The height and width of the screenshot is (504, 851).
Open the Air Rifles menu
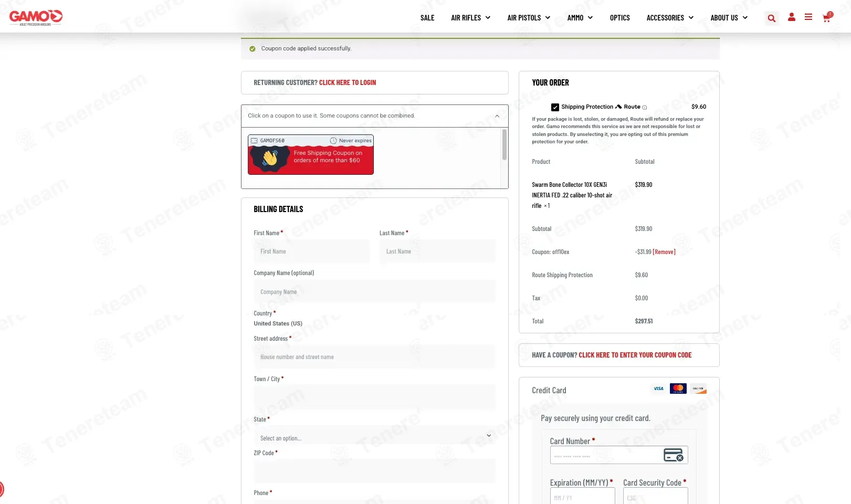[x=466, y=18]
